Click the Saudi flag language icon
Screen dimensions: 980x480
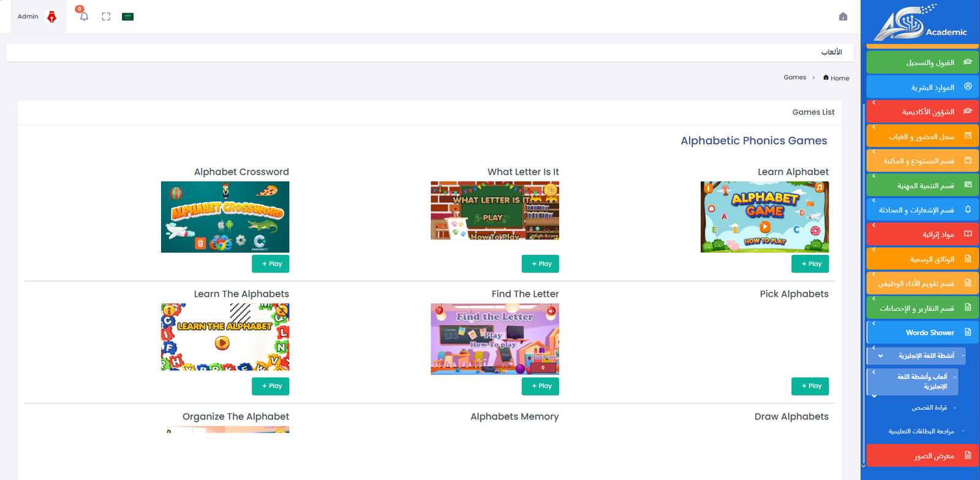(x=127, y=17)
